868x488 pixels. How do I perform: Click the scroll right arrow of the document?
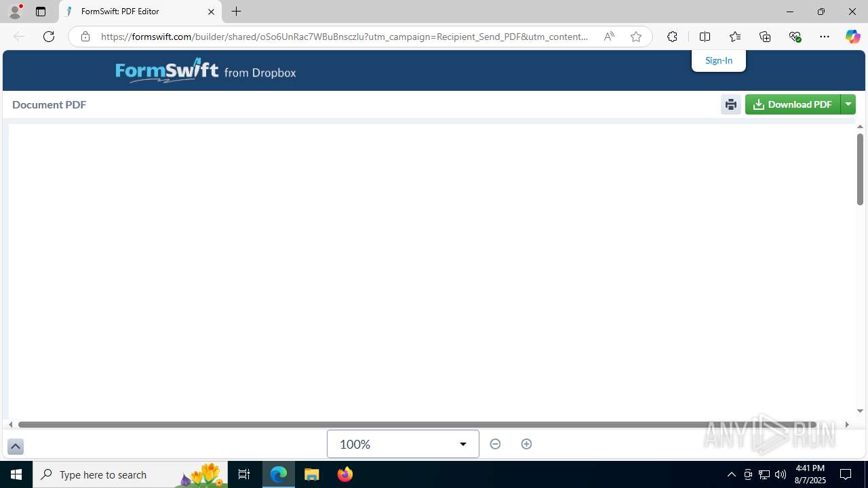847,424
